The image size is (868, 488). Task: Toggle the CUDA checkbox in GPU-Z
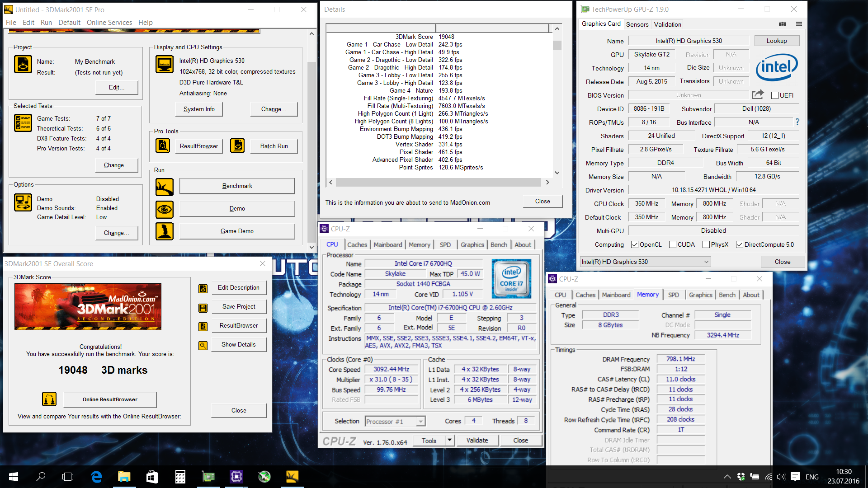click(x=673, y=244)
